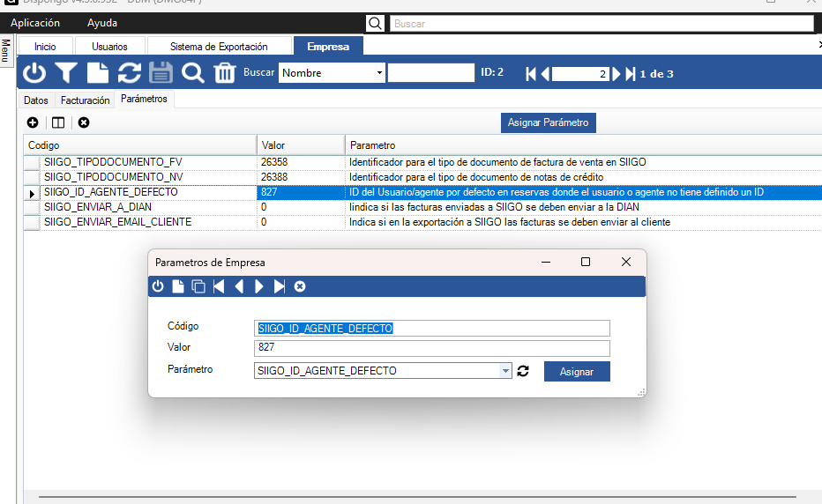
Task: Switch to Sistema de Exportación tab
Action: click(219, 47)
